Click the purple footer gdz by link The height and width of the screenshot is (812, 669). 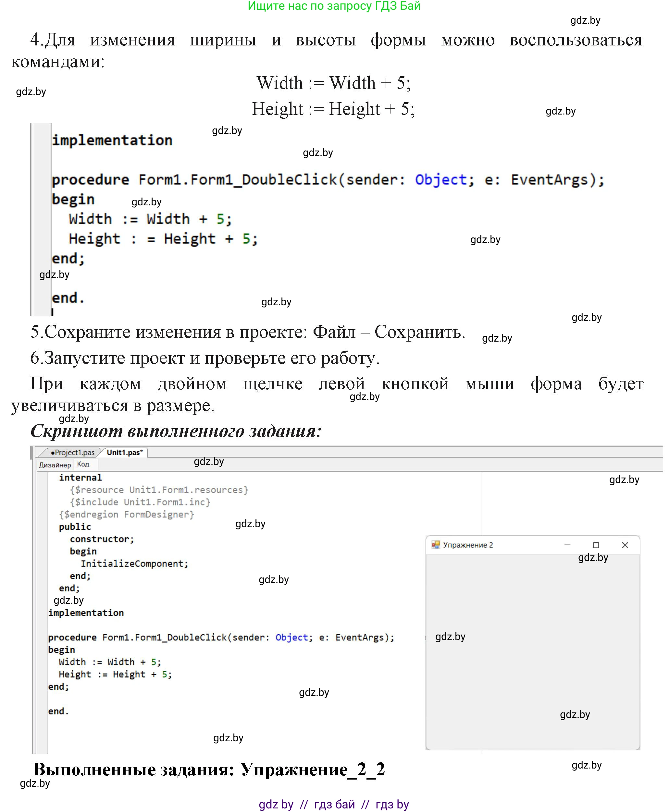click(x=276, y=804)
